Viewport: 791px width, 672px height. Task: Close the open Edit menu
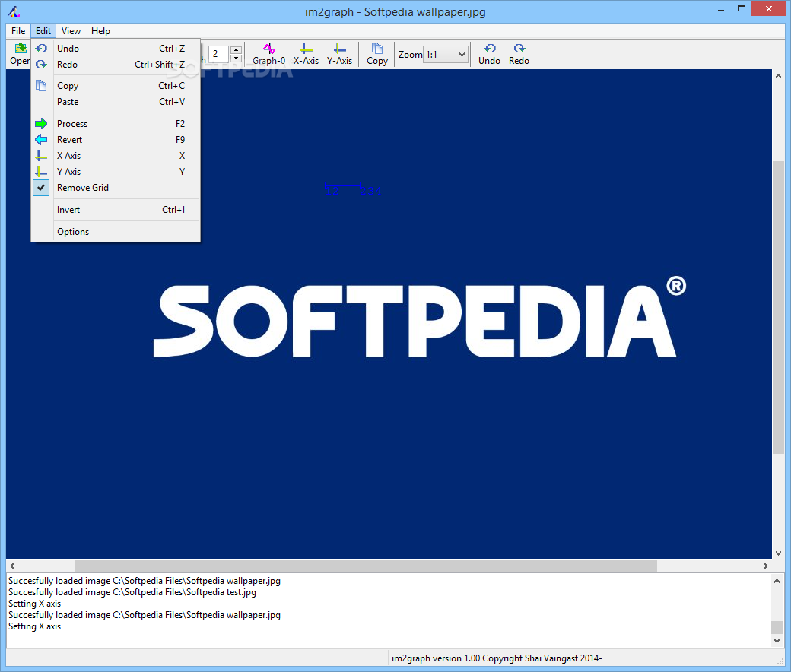pos(43,30)
